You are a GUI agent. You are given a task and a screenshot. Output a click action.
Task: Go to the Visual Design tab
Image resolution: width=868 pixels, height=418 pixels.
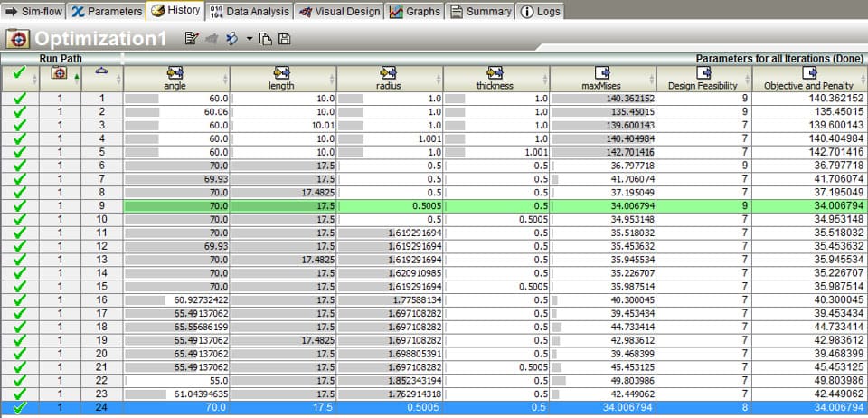pyautogui.click(x=339, y=11)
